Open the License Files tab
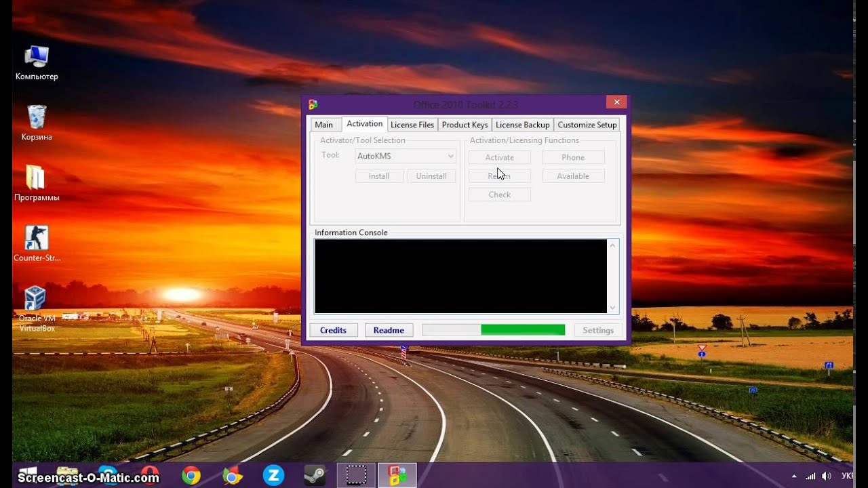The height and width of the screenshot is (488, 868). [412, 125]
